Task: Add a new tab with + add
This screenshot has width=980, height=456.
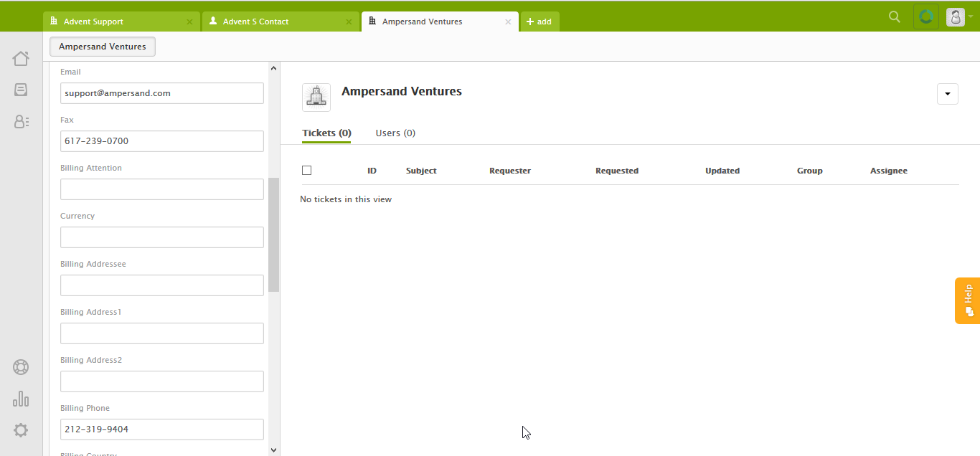Action: point(540,22)
